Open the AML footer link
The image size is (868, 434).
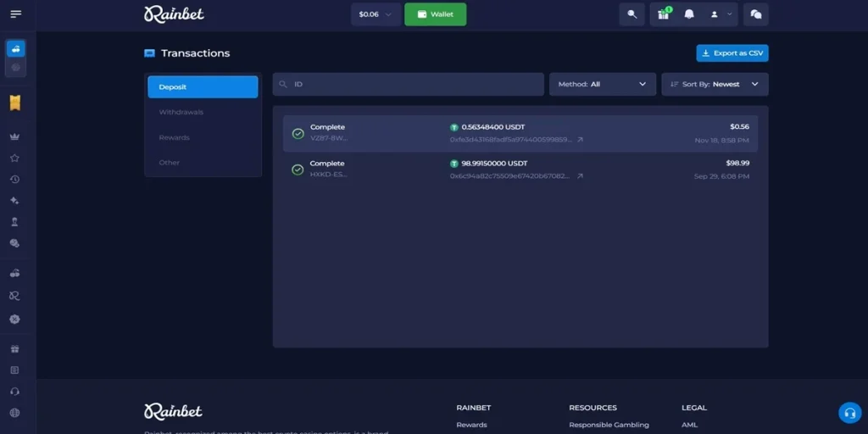pos(690,426)
